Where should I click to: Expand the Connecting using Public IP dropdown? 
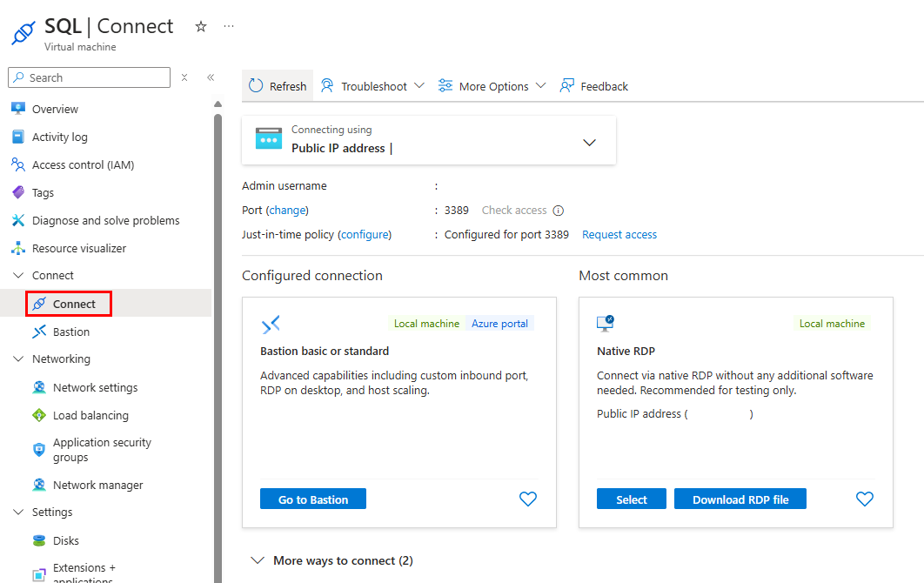tap(589, 142)
